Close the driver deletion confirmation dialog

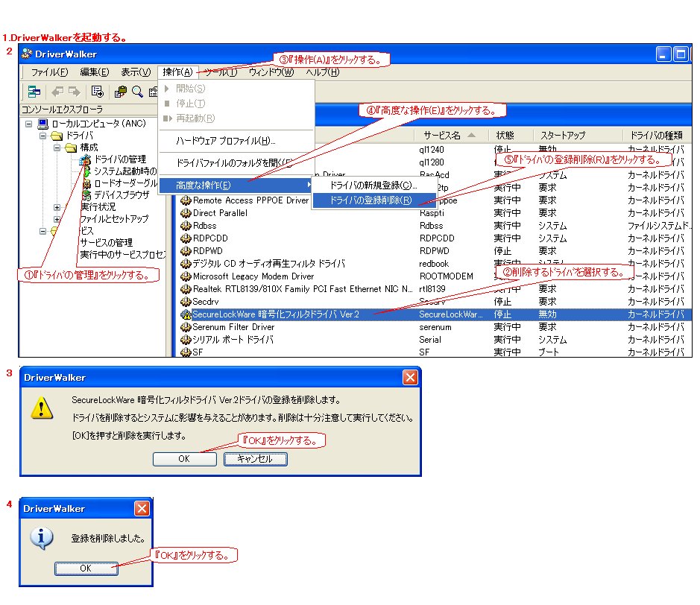point(410,378)
